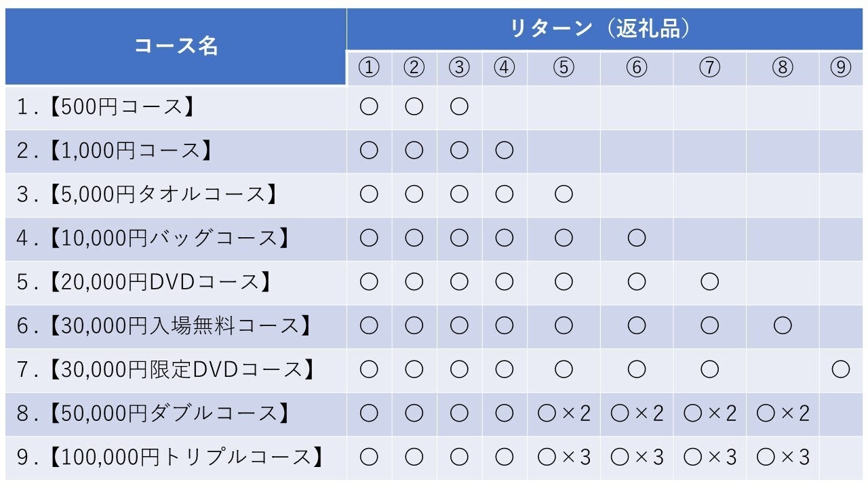Click the column header ⑥
Viewport: 868px width, 488px height.
(636, 68)
